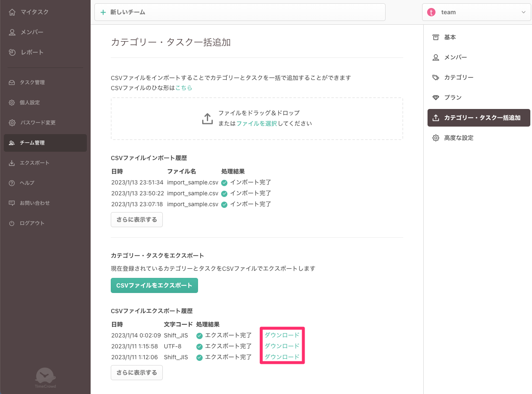Click the tag icon next to カテゴリー
Image resolution: width=532 pixels, height=394 pixels.
click(436, 78)
